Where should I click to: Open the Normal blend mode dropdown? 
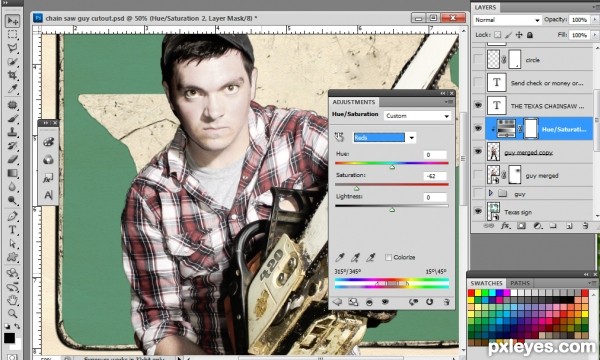(507, 20)
